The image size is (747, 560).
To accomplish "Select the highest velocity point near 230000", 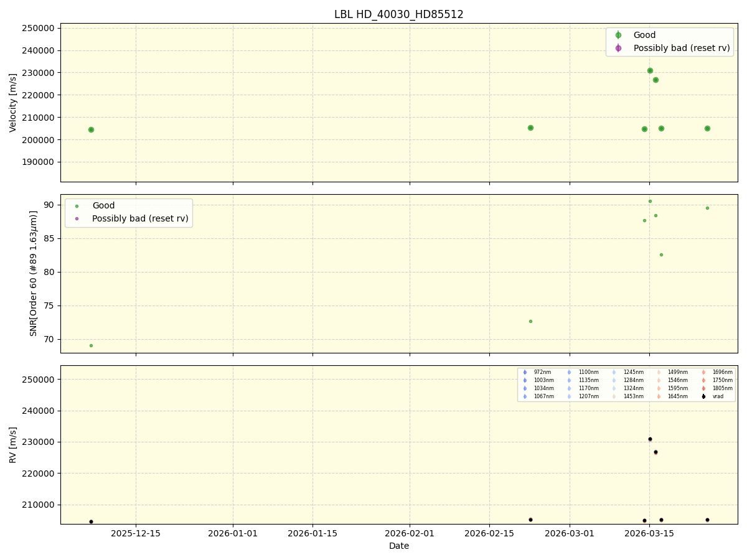I will pos(650,70).
